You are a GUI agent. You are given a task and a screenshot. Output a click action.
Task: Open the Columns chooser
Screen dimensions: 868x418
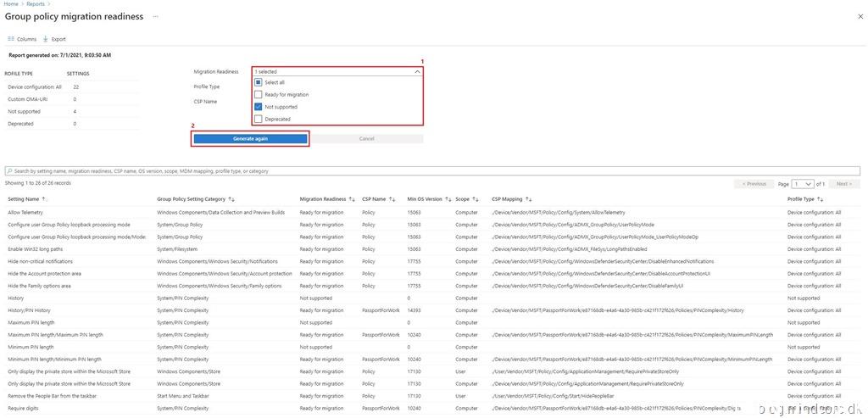coord(22,39)
